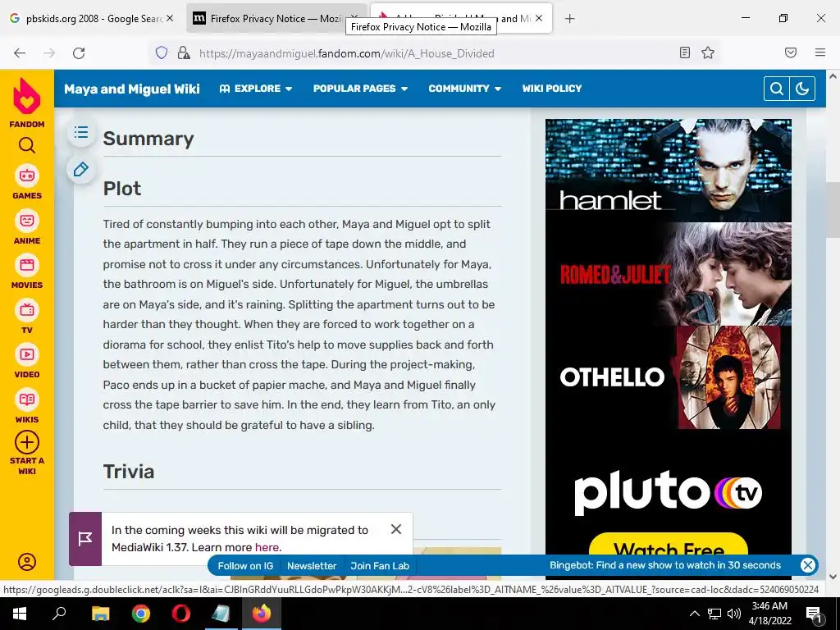Click the scrollbar up arrow
840x630 pixels.
833,76
